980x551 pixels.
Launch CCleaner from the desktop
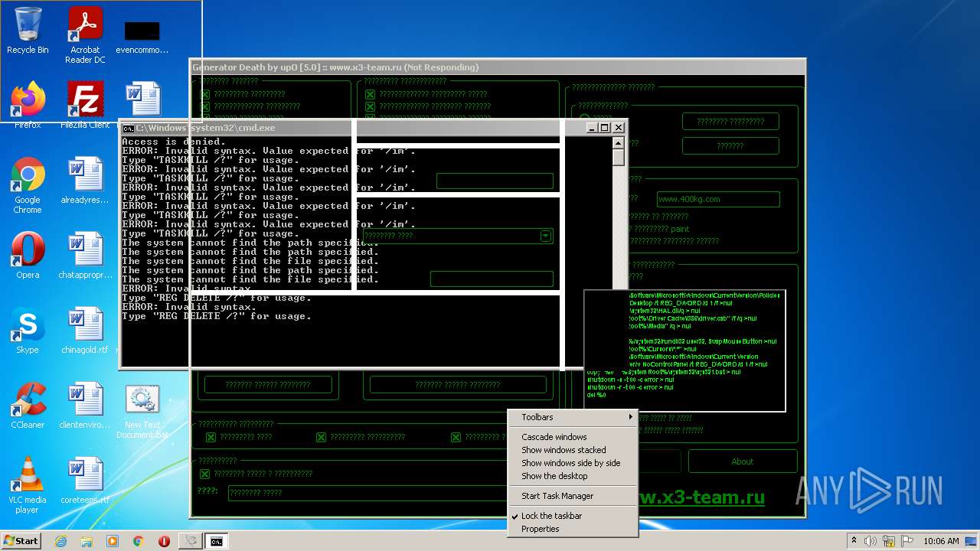click(28, 406)
